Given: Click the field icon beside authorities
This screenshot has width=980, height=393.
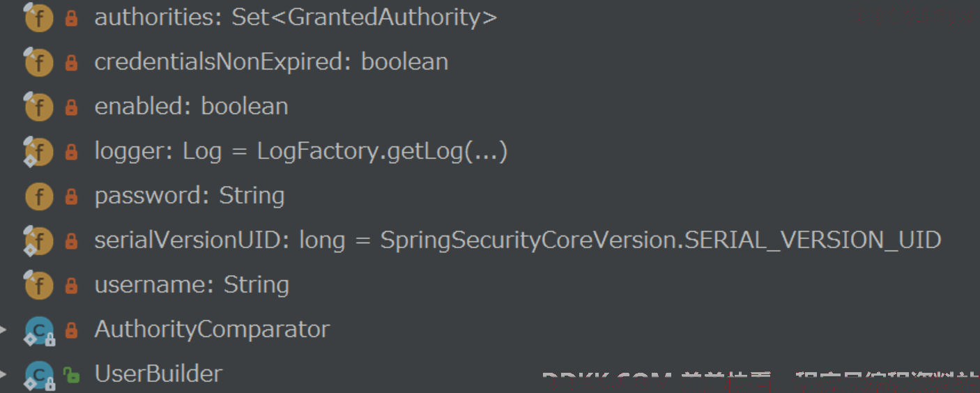Looking at the screenshot, I should 38,18.
